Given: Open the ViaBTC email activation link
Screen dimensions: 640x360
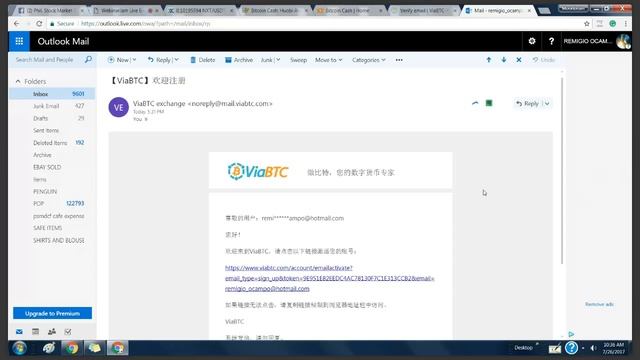Looking at the screenshot, I should point(329,278).
